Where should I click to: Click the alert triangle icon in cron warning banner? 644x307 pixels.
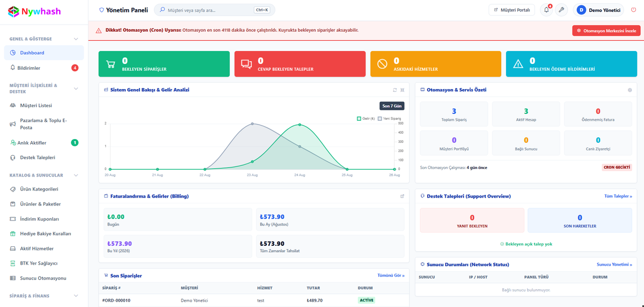[99, 31]
